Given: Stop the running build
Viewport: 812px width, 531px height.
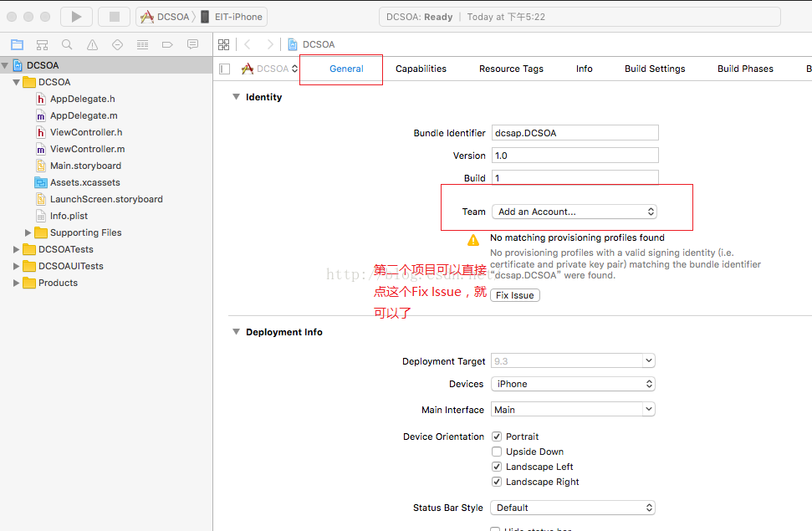Looking at the screenshot, I should (115, 17).
